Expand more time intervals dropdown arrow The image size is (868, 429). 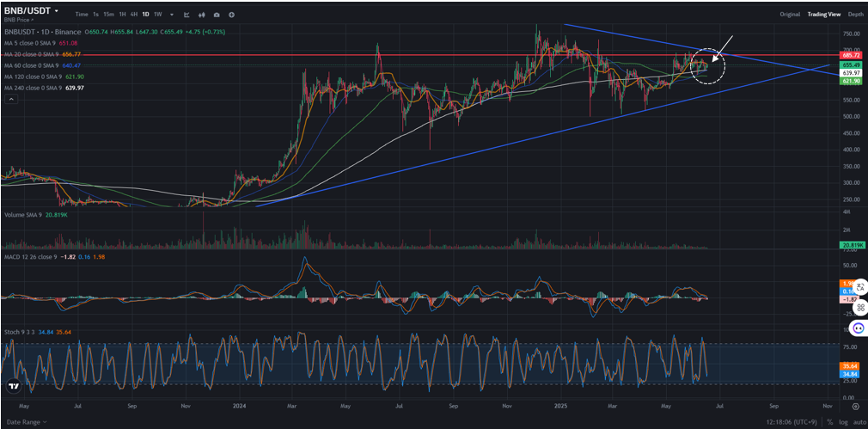[x=172, y=15]
